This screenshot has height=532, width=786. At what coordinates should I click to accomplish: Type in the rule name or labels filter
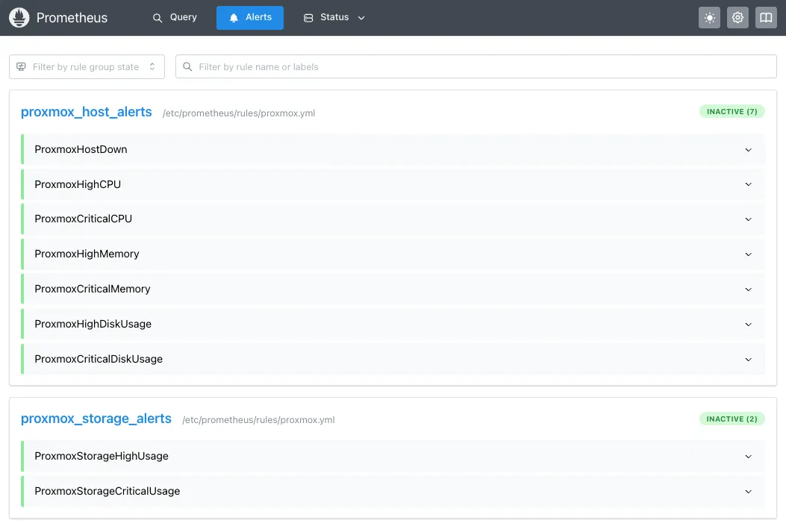478,67
